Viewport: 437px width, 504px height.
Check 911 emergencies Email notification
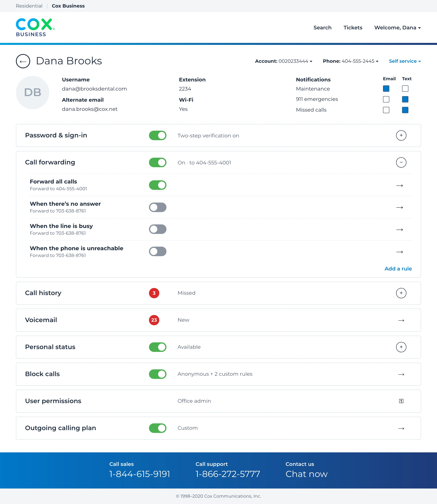(386, 99)
